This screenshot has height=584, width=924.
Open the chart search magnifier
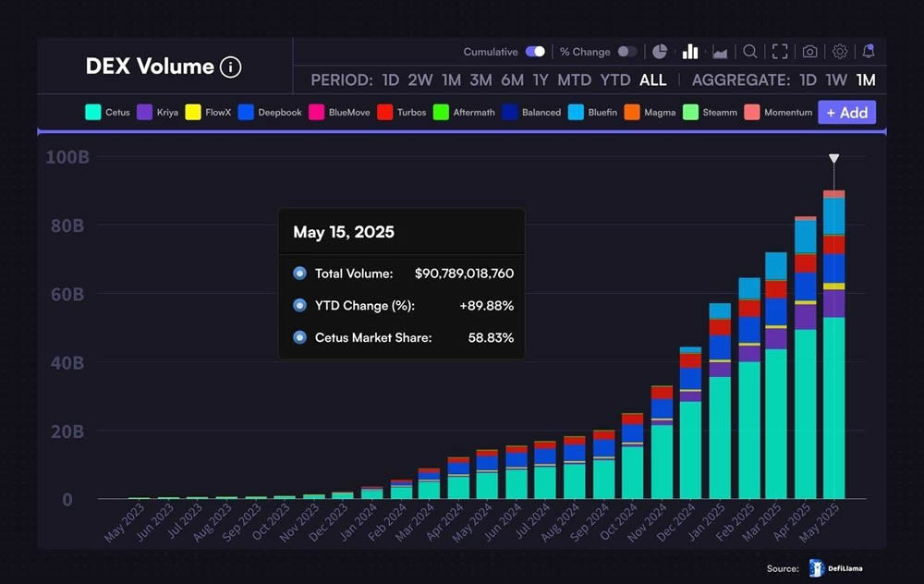[750, 52]
